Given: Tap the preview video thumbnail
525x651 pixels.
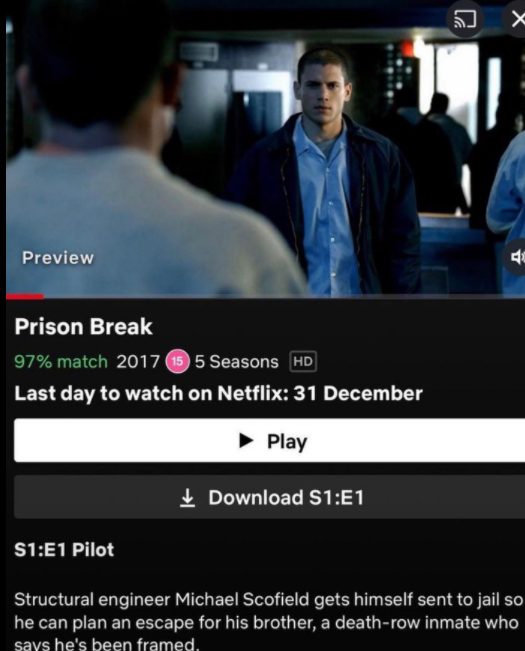Looking at the screenshot, I should coord(266,147).
